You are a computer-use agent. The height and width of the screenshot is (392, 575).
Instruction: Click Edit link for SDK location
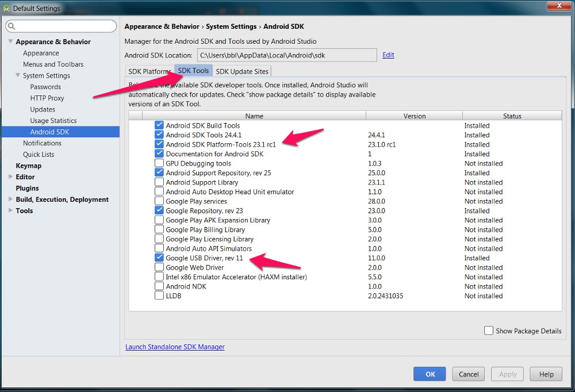388,55
